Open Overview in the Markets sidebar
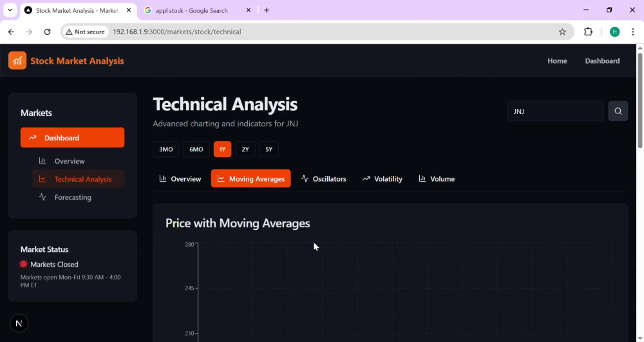 point(78,161)
